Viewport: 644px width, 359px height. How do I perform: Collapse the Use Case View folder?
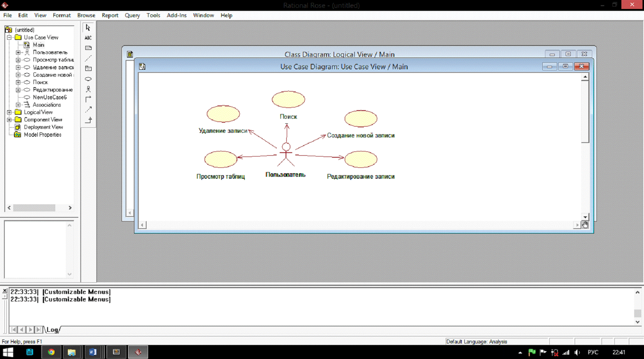point(9,37)
